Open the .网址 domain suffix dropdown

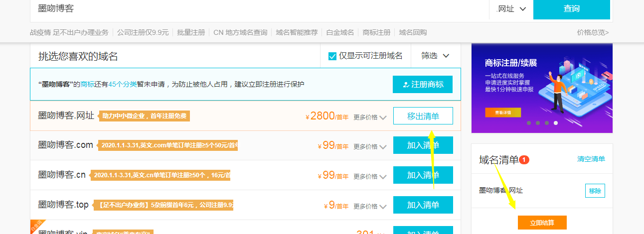point(511,9)
